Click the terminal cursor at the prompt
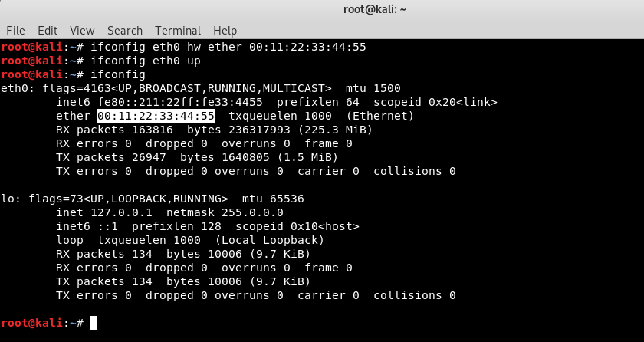 [x=94, y=323]
